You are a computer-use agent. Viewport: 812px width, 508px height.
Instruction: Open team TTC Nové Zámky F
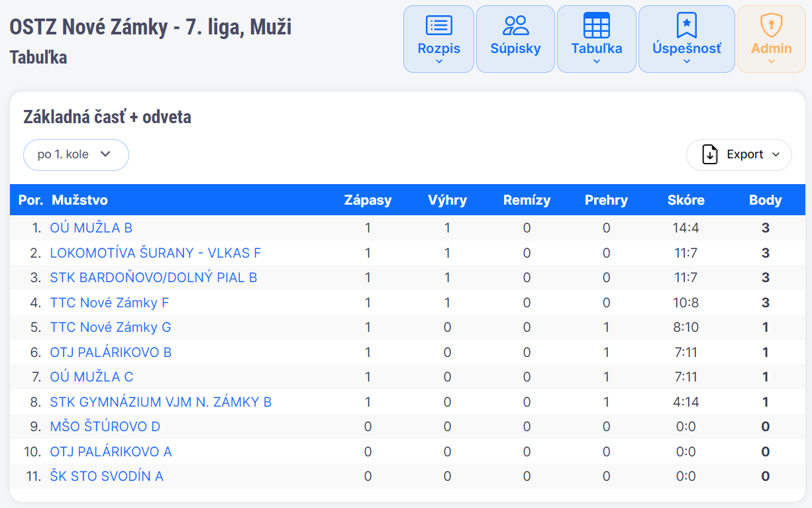coord(109,303)
